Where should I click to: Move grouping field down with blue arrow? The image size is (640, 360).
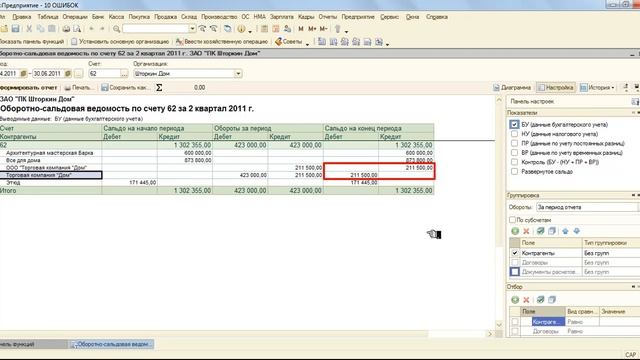tap(577, 231)
